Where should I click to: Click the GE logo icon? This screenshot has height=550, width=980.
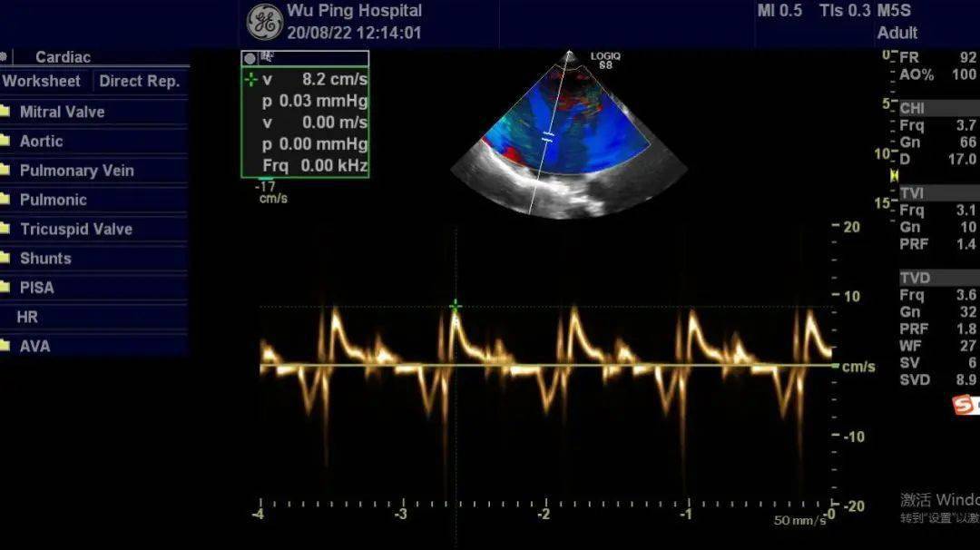pyautogui.click(x=264, y=21)
